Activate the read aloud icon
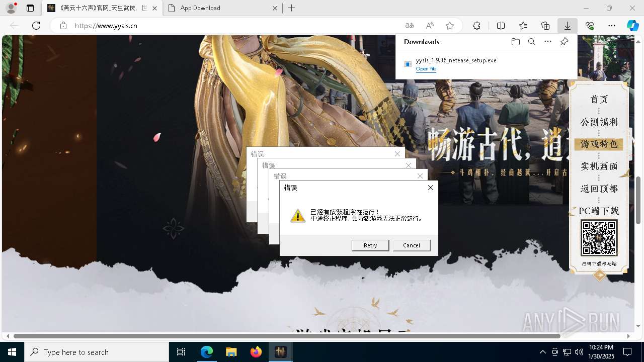 430,26
